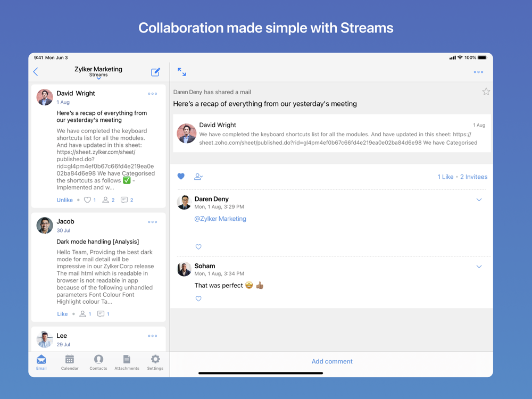The image size is (532, 399).
Task: Click Daren Deny's comment avatar
Action: click(x=184, y=202)
